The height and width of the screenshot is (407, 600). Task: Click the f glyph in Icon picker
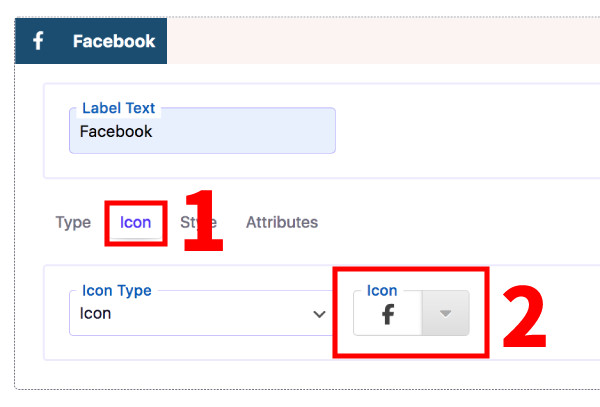click(388, 314)
